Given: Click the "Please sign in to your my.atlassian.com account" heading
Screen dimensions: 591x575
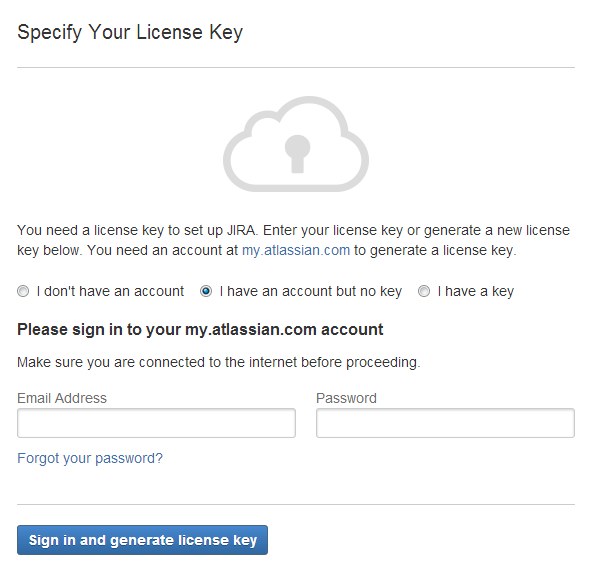Looking at the screenshot, I should (200, 330).
